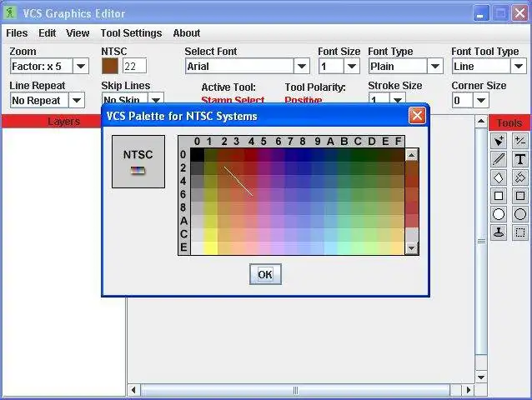Select the pencil line drawing tool
This screenshot has width=532, height=400.
499,159
